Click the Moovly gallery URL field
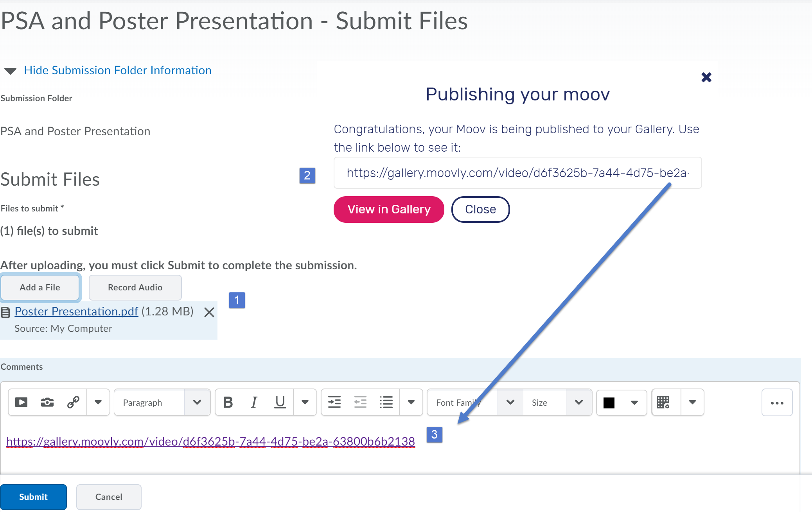812x512 pixels. click(x=517, y=173)
